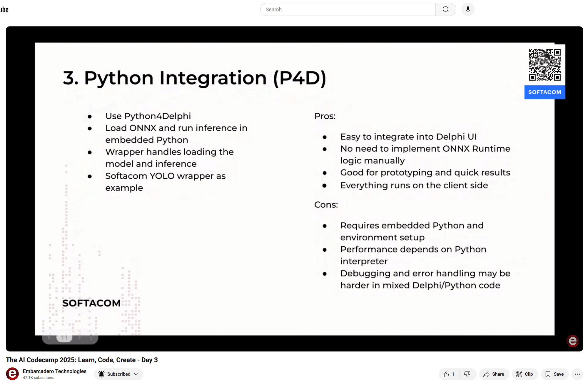Click the magnifier search button
The width and height of the screenshot is (588, 385).
pos(446,9)
